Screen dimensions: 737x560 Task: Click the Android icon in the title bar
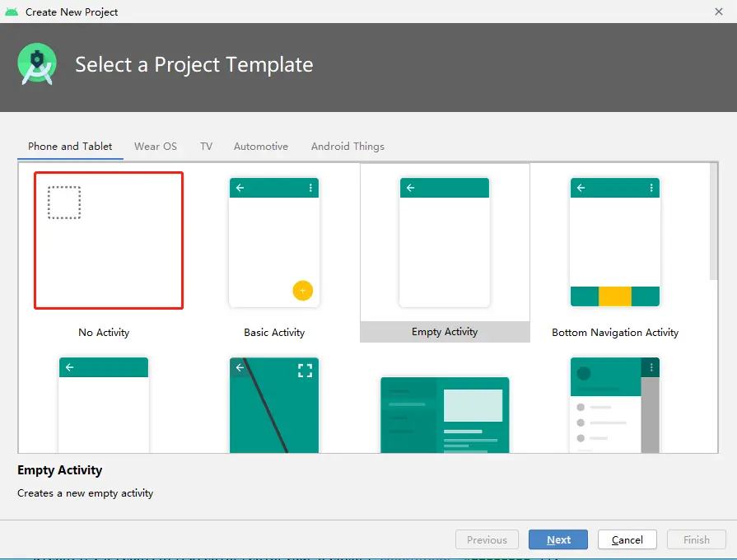(x=12, y=12)
